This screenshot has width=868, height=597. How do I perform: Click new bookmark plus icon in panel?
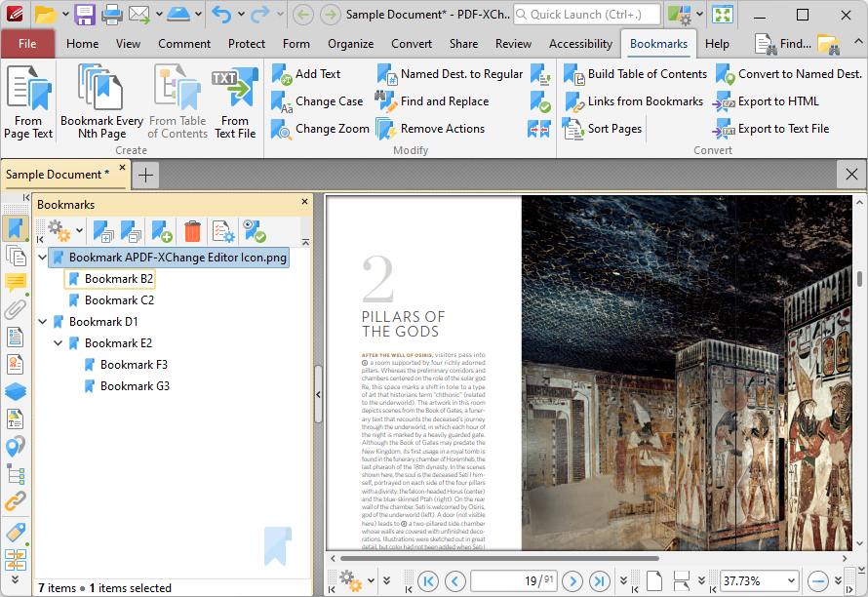[162, 231]
